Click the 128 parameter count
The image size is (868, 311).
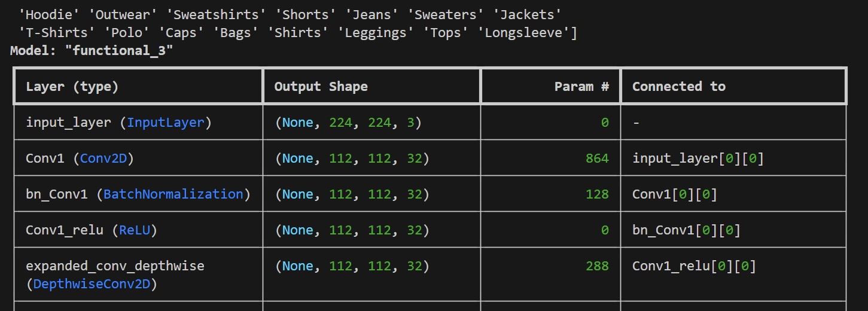click(597, 194)
